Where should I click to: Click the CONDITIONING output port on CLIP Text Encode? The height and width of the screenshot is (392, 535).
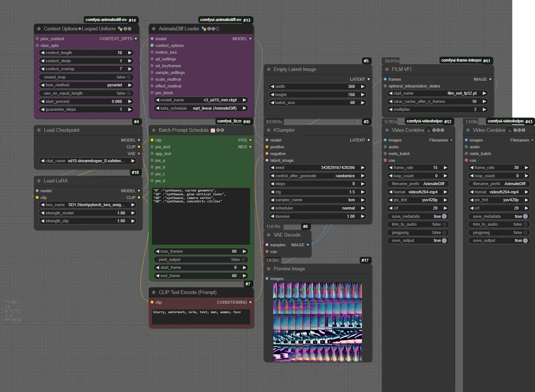[250, 302]
